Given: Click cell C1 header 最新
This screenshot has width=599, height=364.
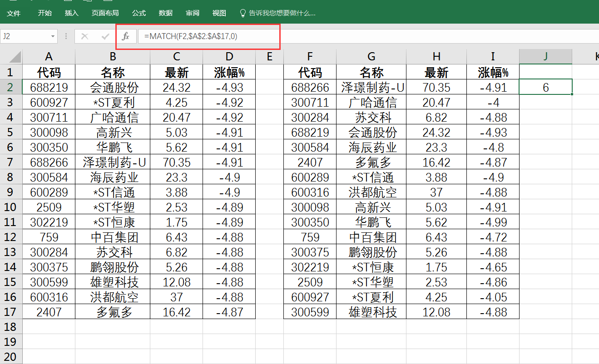Looking at the screenshot, I should tap(176, 72).
